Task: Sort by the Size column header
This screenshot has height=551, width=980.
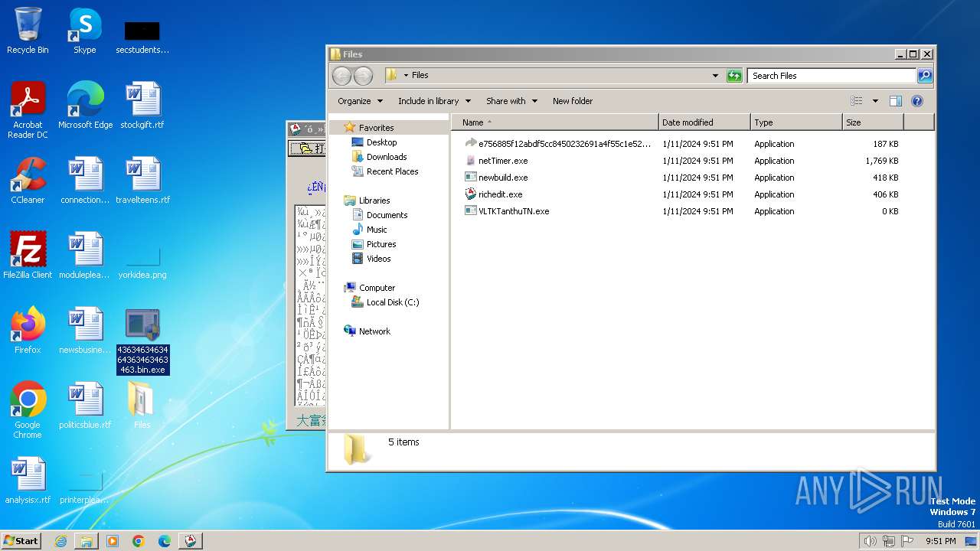Action: [873, 122]
